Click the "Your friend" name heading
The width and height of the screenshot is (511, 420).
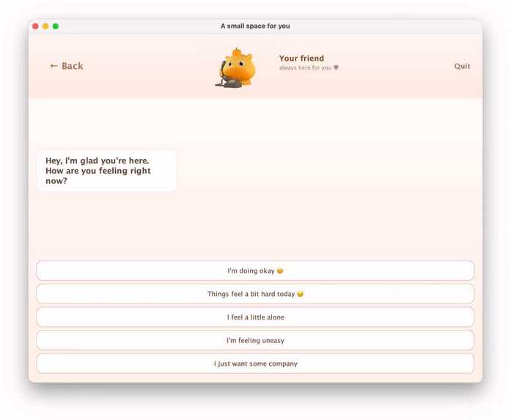(301, 59)
